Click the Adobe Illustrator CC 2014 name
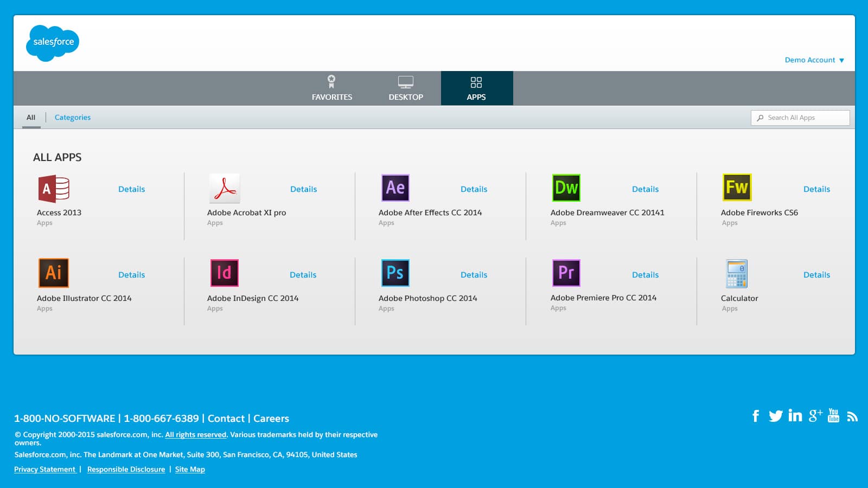The width and height of the screenshot is (868, 488). (84, 298)
